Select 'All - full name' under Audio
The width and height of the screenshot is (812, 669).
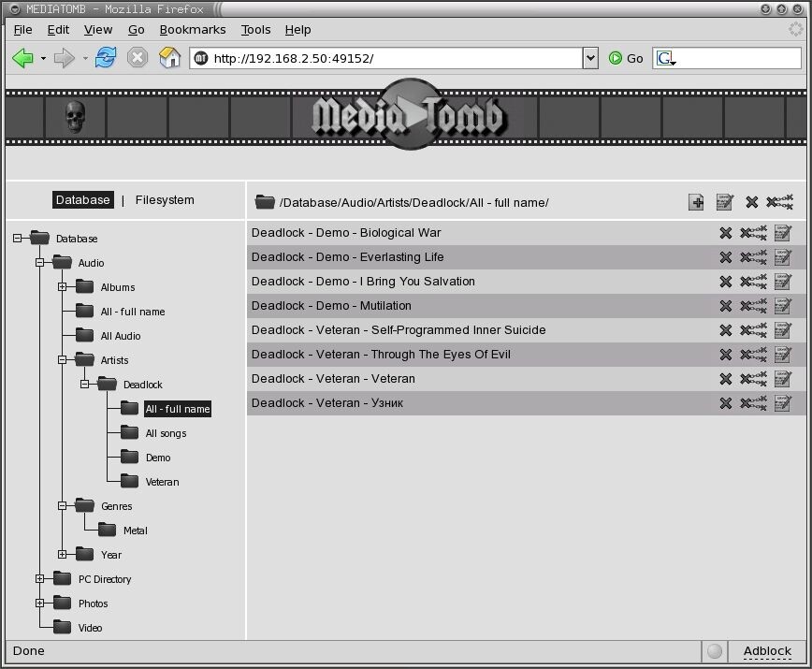(x=133, y=312)
